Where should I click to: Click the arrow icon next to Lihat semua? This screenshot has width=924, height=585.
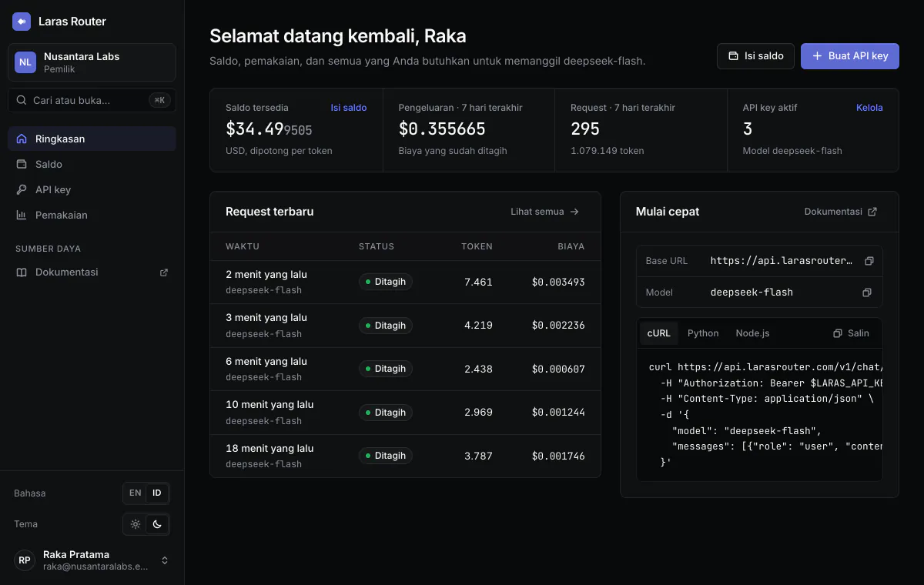point(574,212)
